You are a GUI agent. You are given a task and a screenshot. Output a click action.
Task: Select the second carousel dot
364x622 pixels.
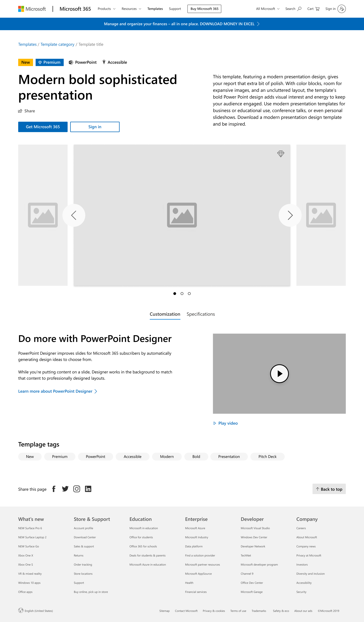182,293
